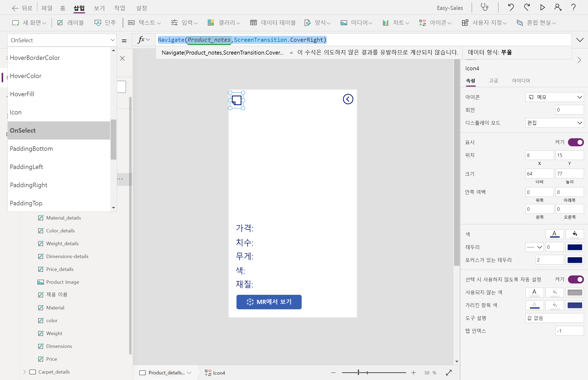Click the preview app play icon

tap(543, 7)
